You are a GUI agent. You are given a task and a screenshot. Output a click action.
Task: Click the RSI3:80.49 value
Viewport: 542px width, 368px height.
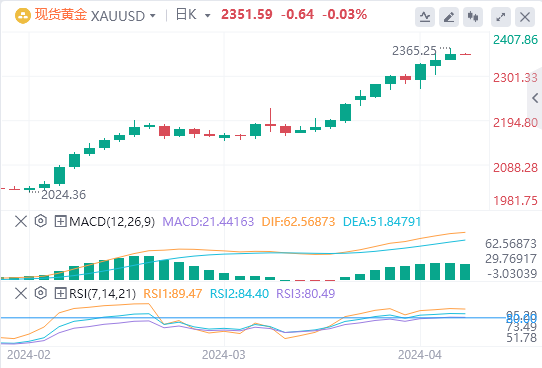click(x=306, y=294)
